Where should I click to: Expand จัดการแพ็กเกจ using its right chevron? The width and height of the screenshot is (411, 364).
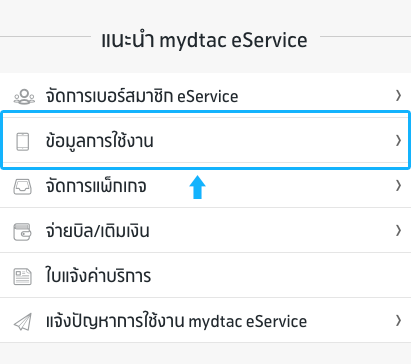[x=398, y=186]
